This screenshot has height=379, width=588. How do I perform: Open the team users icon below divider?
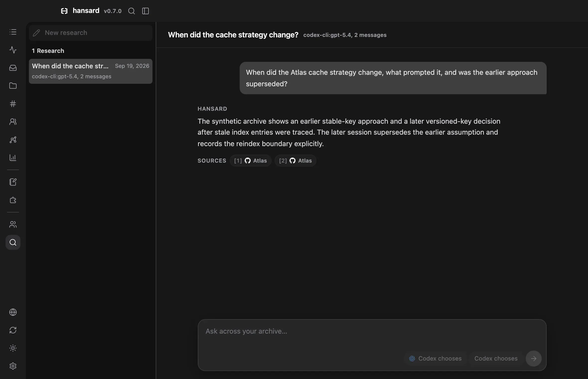(x=13, y=224)
